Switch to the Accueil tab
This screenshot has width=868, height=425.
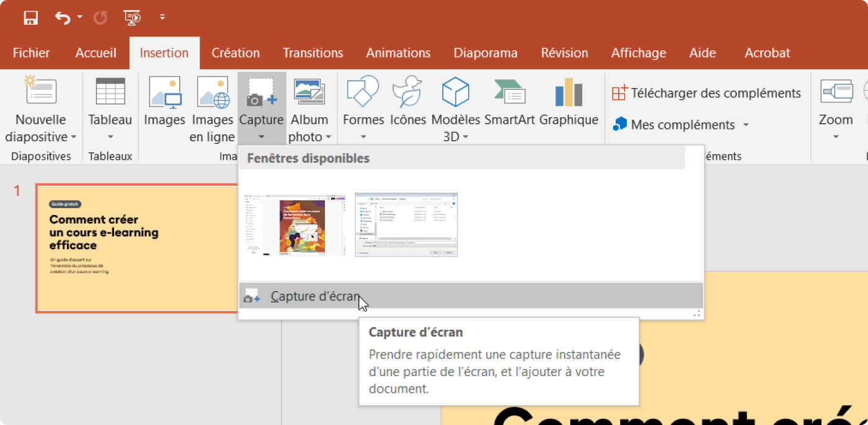(96, 53)
